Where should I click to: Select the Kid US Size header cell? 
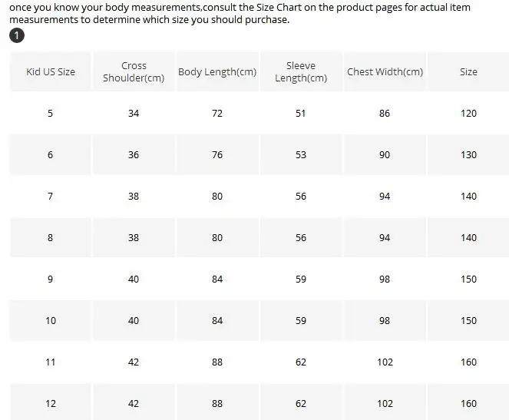pos(51,71)
